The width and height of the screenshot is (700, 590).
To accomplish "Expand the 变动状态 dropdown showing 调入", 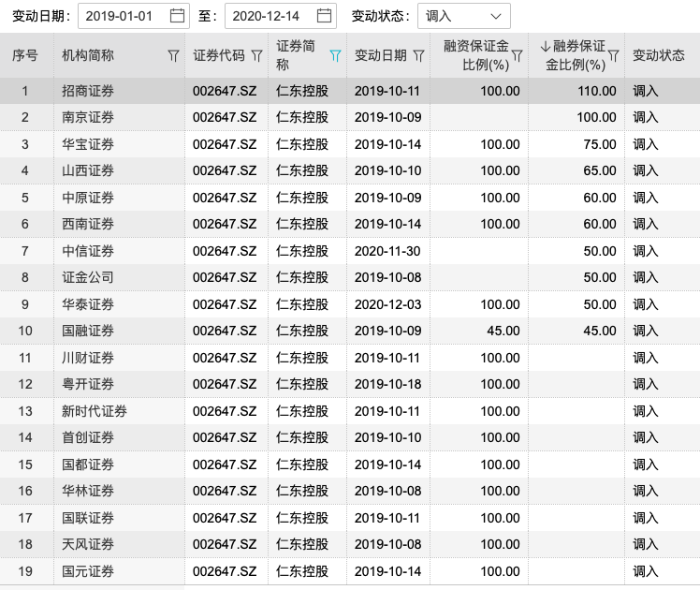I will click(x=464, y=16).
